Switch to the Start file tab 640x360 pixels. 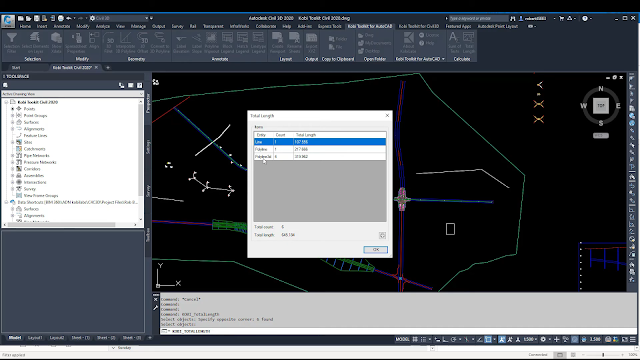(16, 68)
